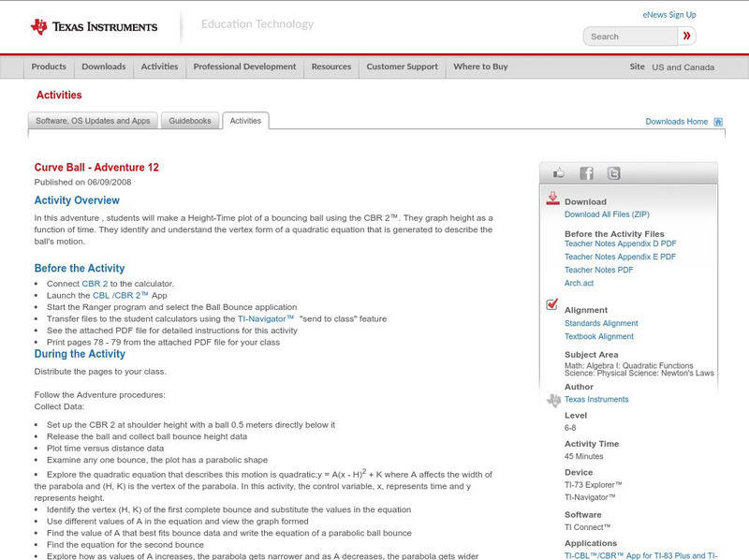Image resolution: width=749 pixels, height=560 pixels.
Task: Click the red checkmark Alignment icon
Action: [x=552, y=305]
